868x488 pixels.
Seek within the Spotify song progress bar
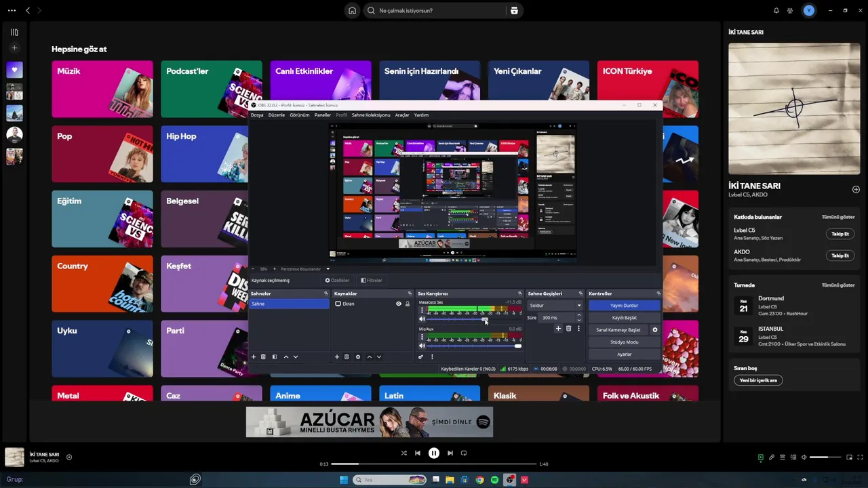[434, 464]
